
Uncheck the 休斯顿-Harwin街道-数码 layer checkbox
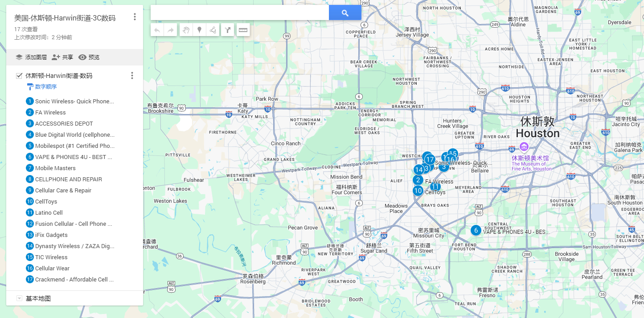click(x=19, y=76)
